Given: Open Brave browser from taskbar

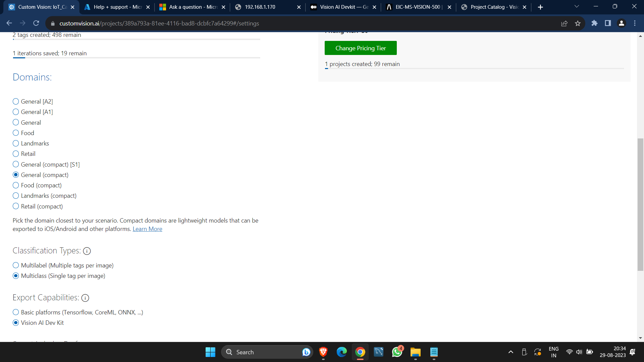Looking at the screenshot, I should click(323, 352).
